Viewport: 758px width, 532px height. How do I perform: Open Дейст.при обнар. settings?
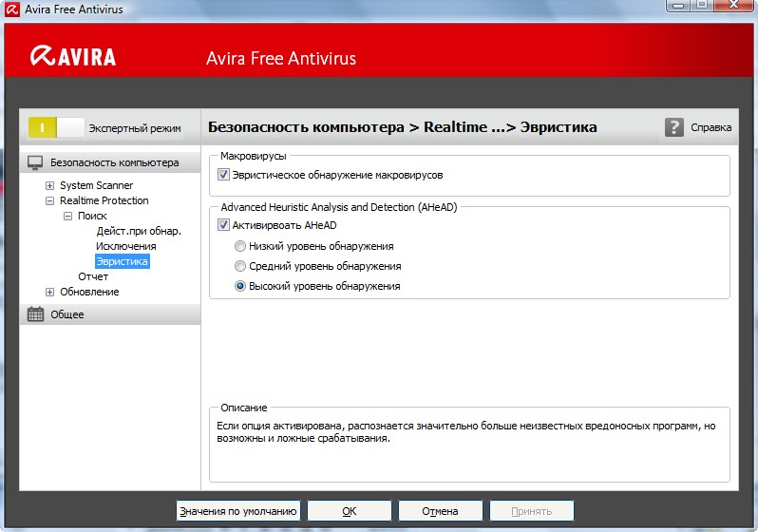139,231
